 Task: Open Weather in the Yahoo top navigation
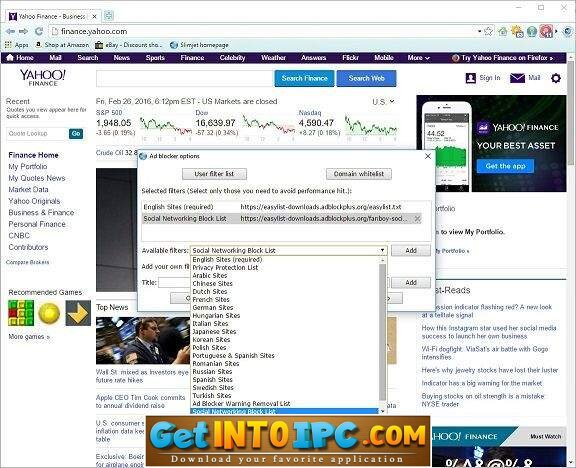pos(273,58)
